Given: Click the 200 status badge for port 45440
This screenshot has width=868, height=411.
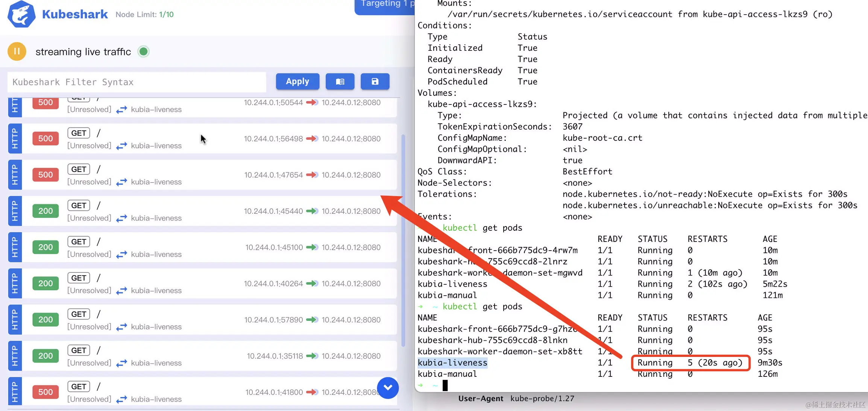Looking at the screenshot, I should tap(46, 211).
